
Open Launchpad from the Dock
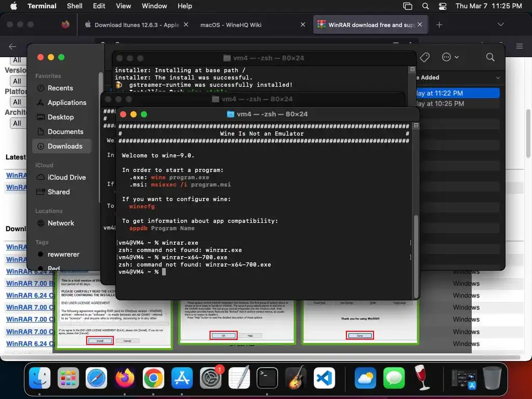[68, 378]
